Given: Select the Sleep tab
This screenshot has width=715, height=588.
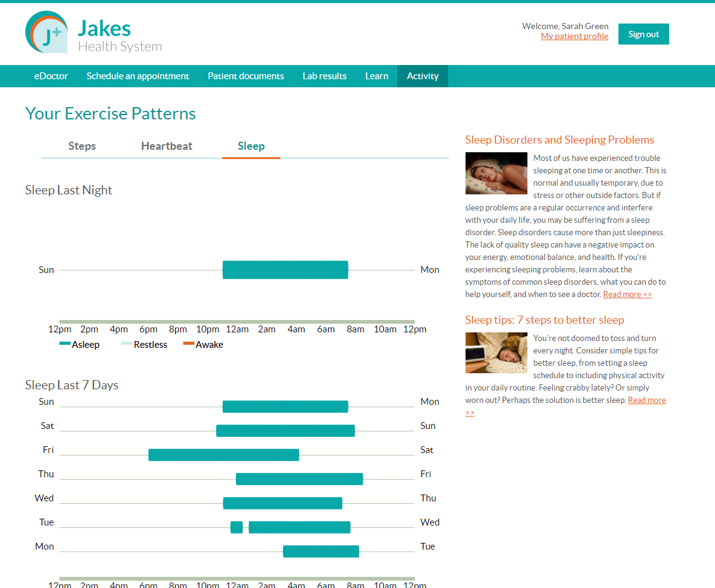Looking at the screenshot, I should coord(251,146).
